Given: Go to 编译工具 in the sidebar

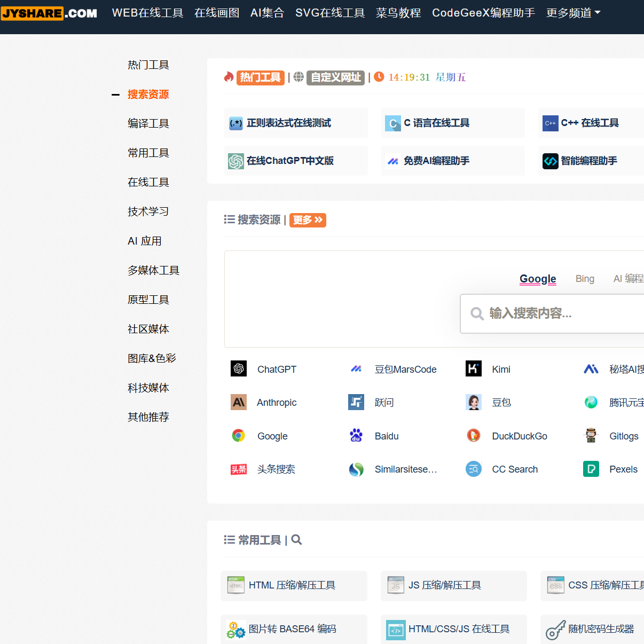Looking at the screenshot, I should coord(148,124).
